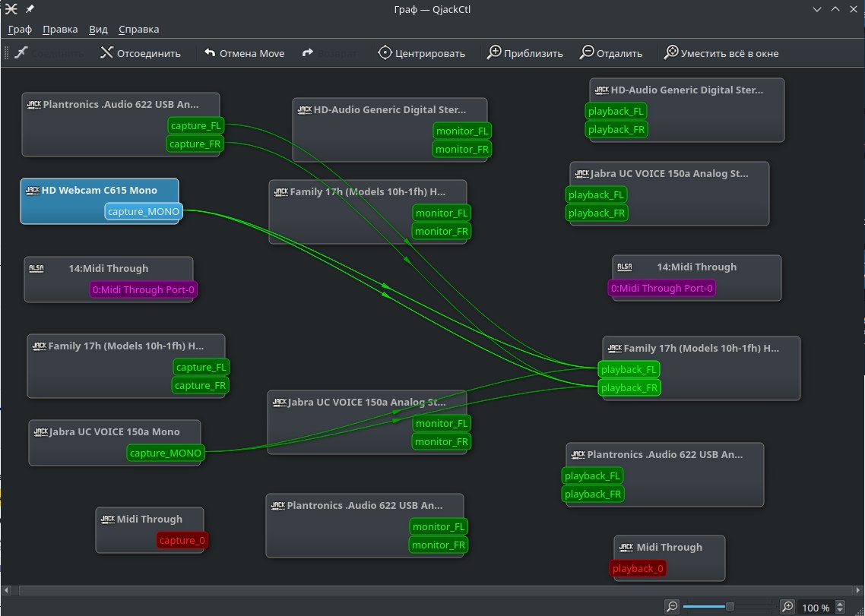Undo the move with Отмена Move
The width and height of the screenshot is (865, 616).
(x=244, y=53)
